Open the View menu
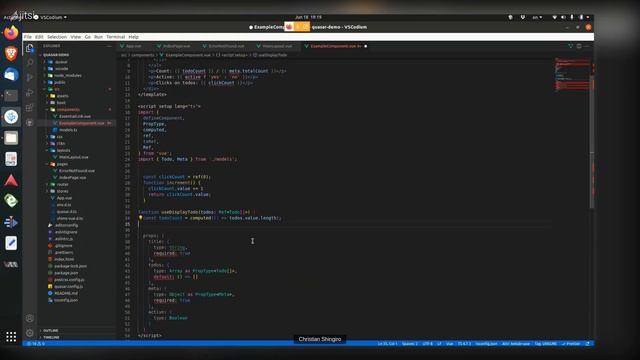This screenshot has height=360, width=640. [76, 37]
